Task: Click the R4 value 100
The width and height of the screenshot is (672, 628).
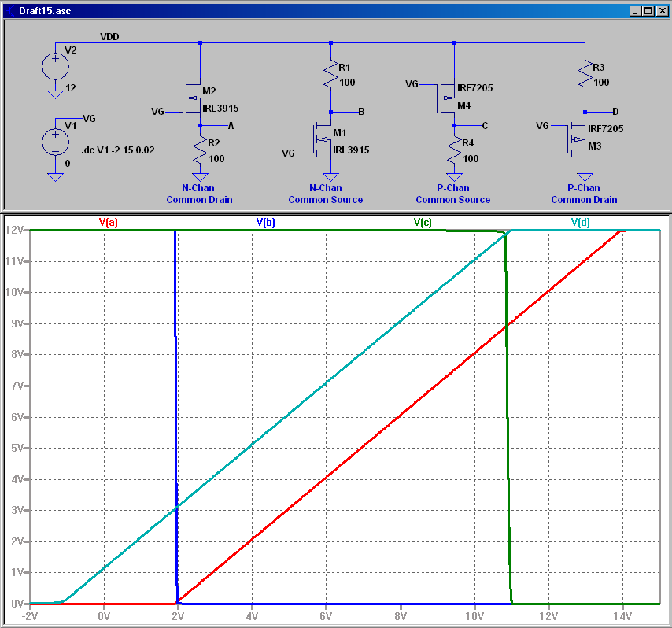Action: click(471, 159)
